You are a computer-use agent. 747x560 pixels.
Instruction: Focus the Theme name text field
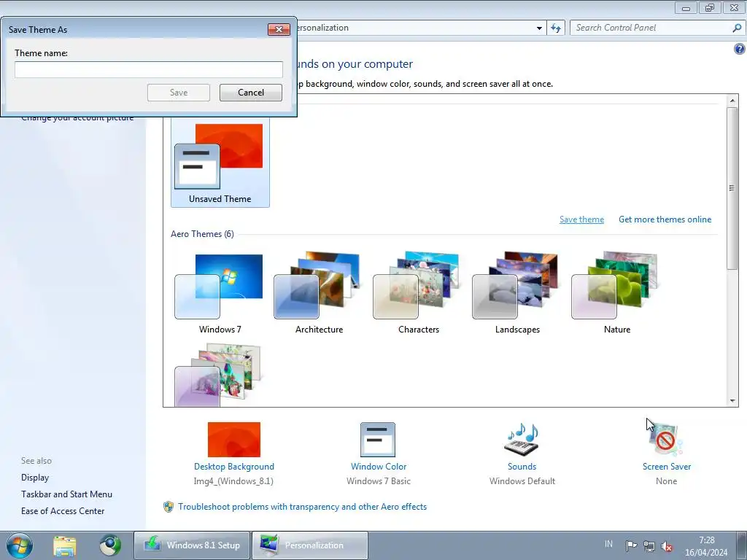pyautogui.click(x=149, y=69)
